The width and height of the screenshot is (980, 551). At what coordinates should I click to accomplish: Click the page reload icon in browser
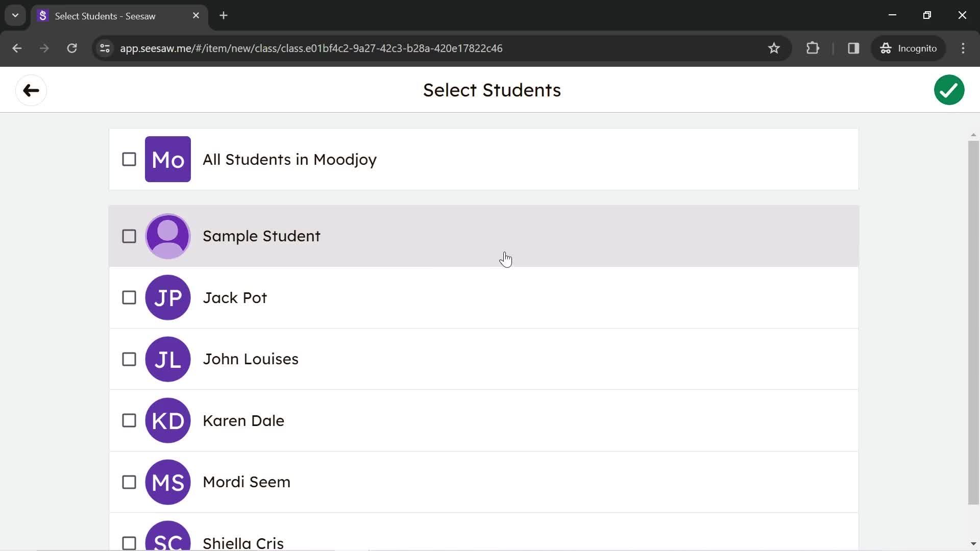pyautogui.click(x=72, y=48)
